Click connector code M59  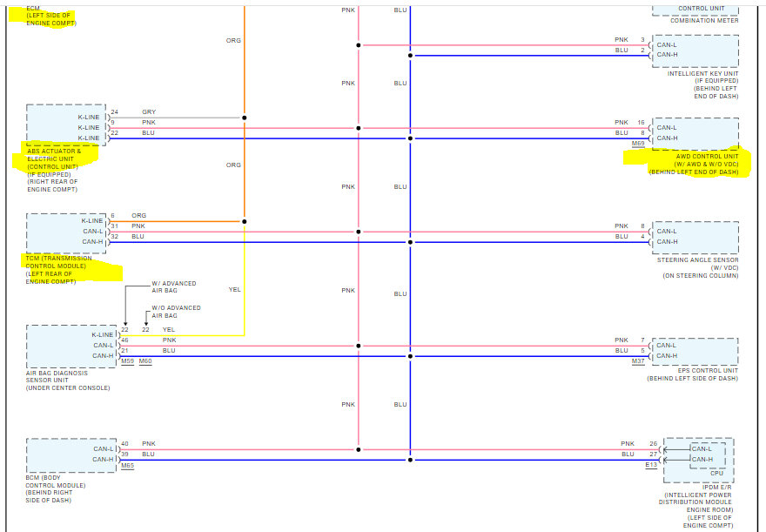coord(127,361)
